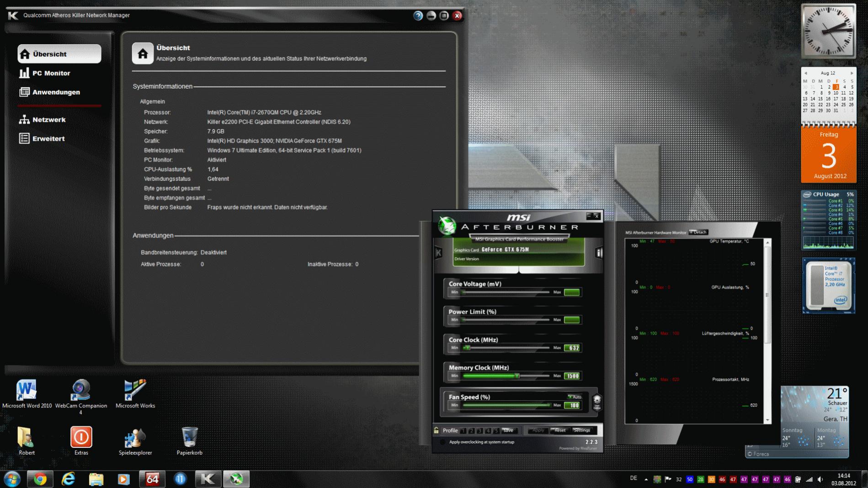Viewport: 868px width, 488px height.
Task: Click the MSI Afterburner dragon logo
Action: (447, 225)
